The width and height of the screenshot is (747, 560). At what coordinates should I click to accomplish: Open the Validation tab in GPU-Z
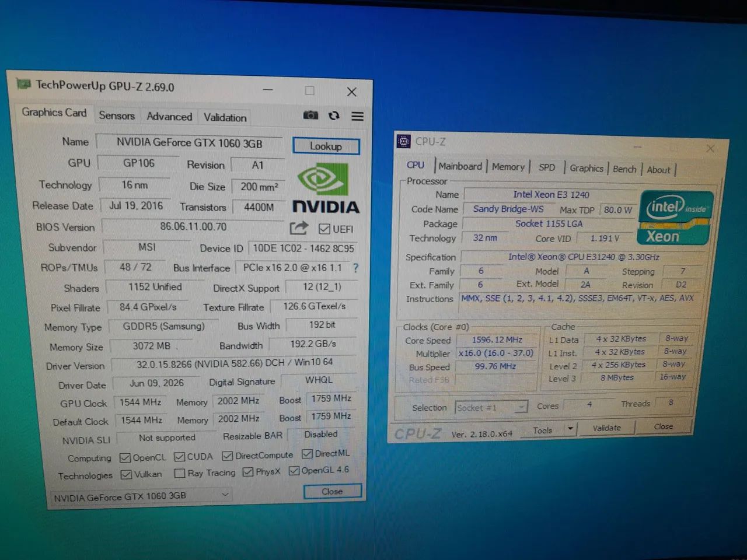coord(225,117)
